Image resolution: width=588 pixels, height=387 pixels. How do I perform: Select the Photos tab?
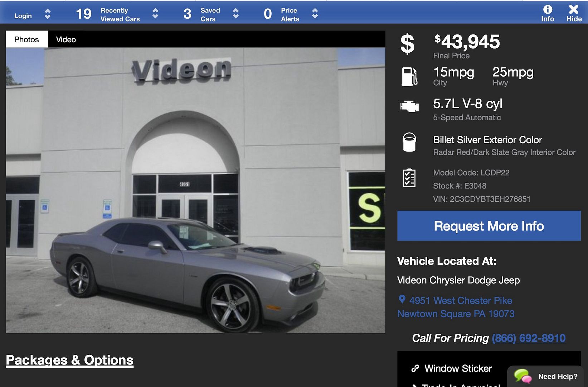coord(27,39)
